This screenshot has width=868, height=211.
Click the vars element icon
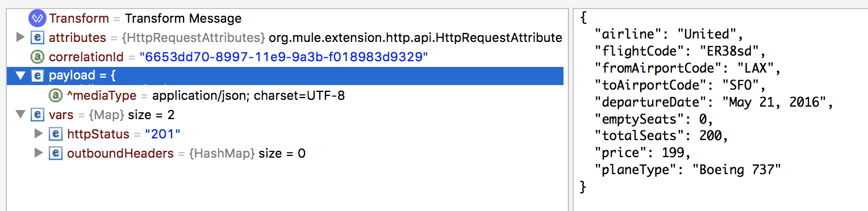(x=37, y=115)
